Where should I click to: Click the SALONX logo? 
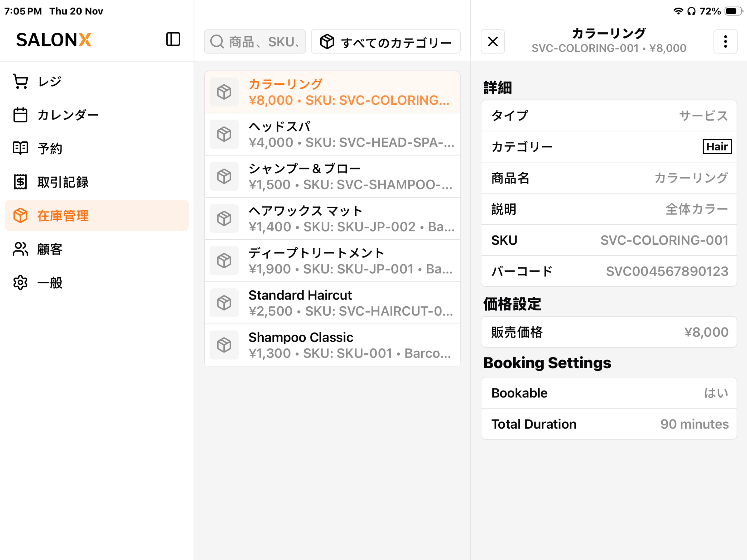coord(54,40)
